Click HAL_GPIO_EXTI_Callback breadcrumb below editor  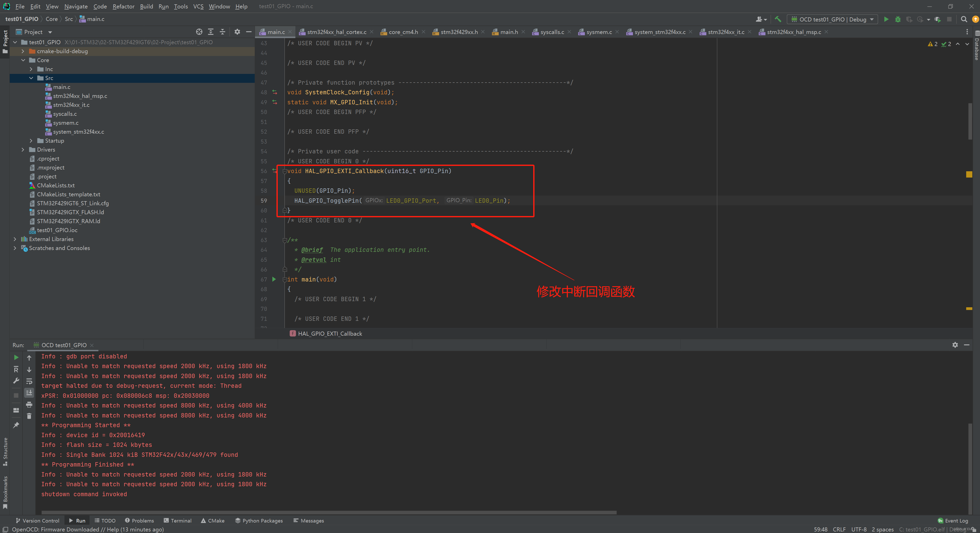pos(326,334)
